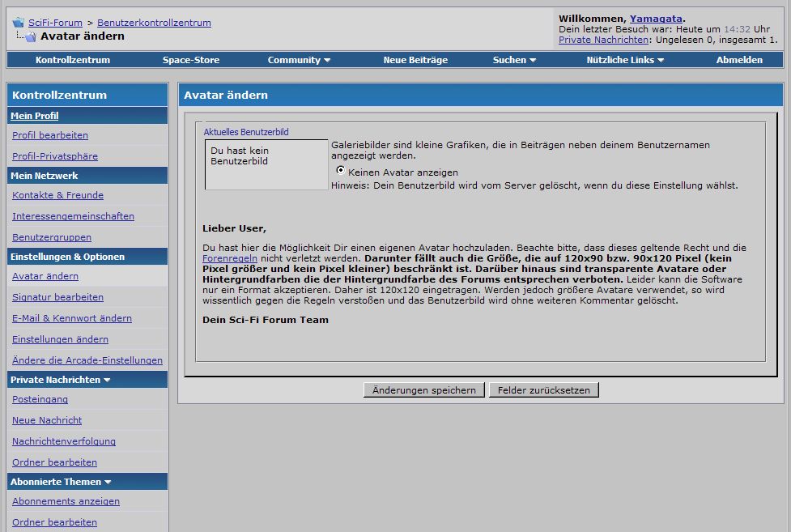This screenshot has height=532, width=791.
Task: Open Kontrollzentrum in the navigation bar
Action: click(x=73, y=60)
